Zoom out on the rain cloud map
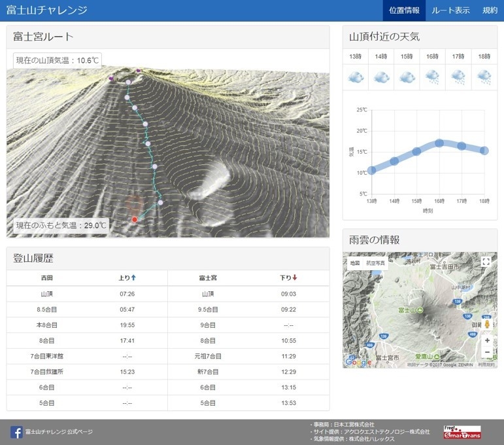The image size is (504, 445). point(487,353)
